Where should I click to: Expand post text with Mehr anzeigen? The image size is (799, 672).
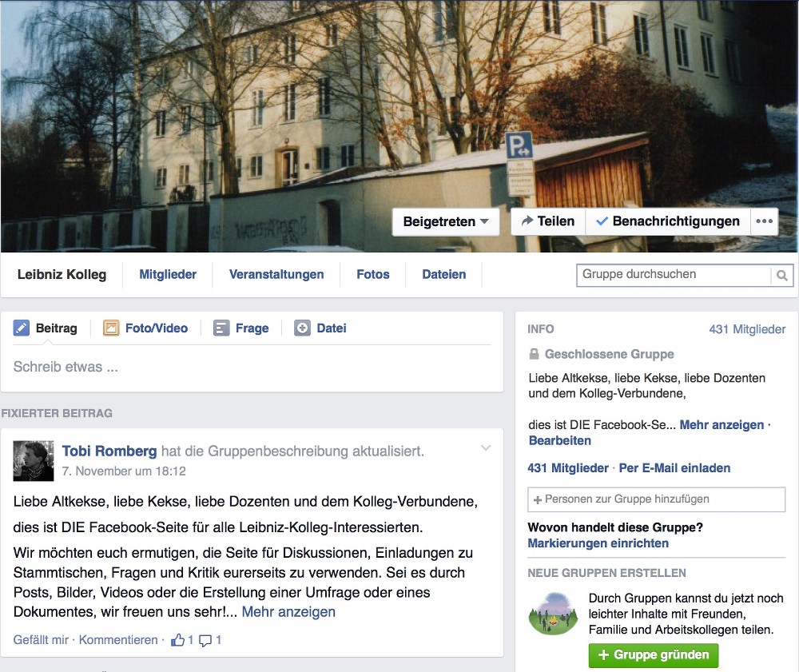(x=288, y=612)
